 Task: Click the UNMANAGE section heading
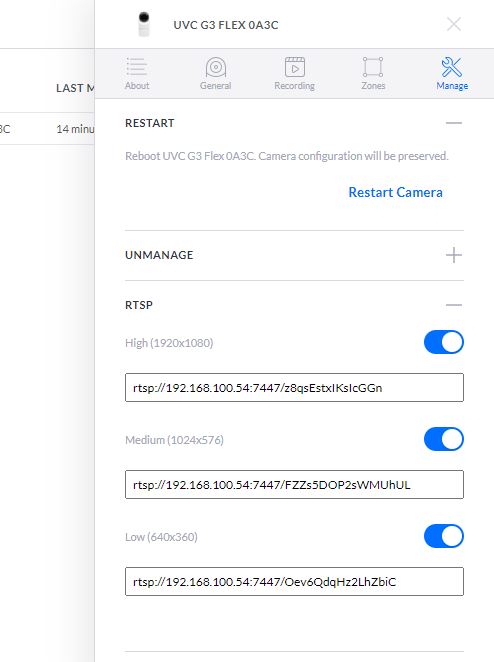click(x=159, y=255)
